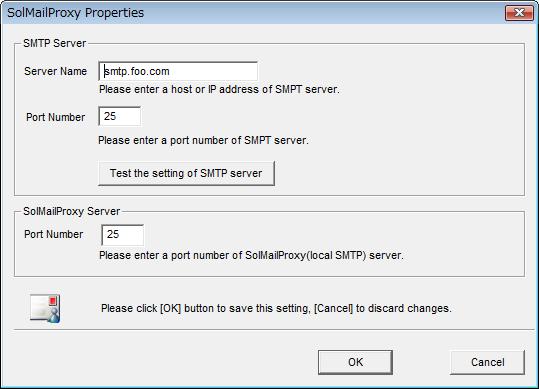Image resolution: width=539 pixels, height=389 pixels.
Task: Click the host or IP address hint text
Action: 219,89
